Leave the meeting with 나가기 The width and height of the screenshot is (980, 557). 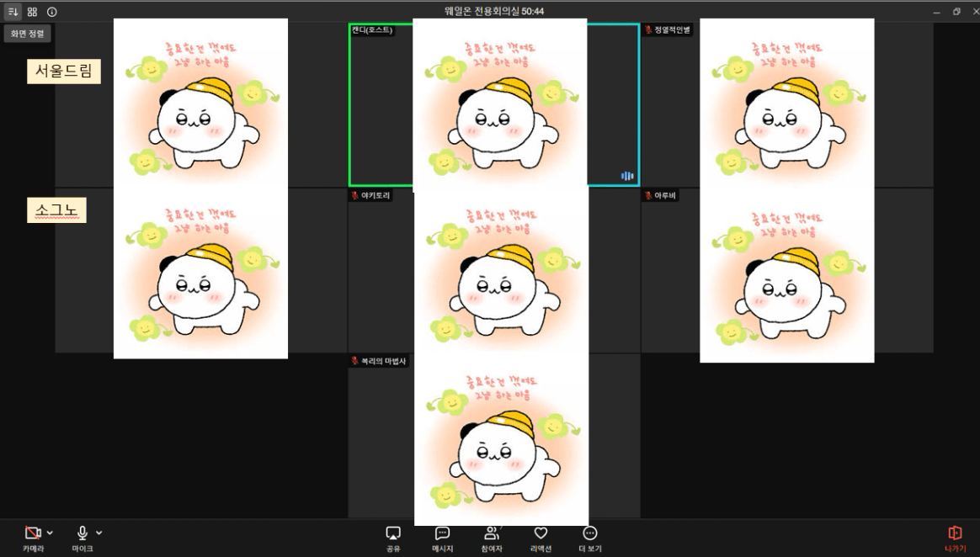click(955, 538)
